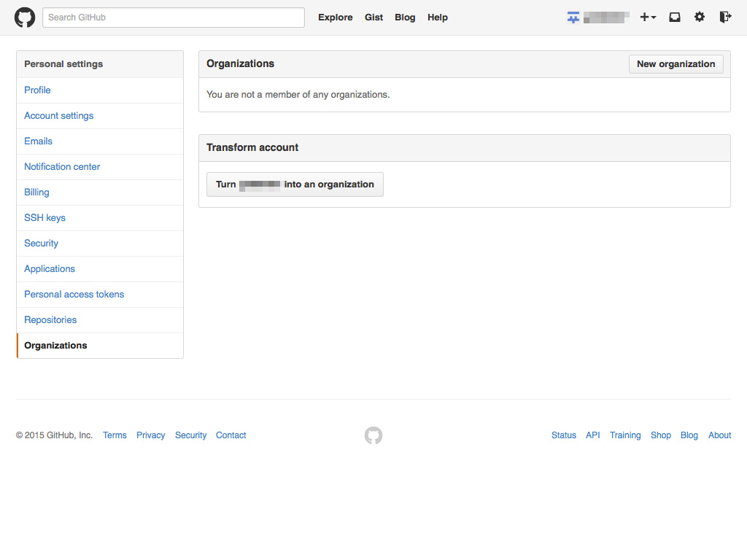747x560 pixels.
Task: Click the footer GitHub mark icon
Action: (x=373, y=435)
